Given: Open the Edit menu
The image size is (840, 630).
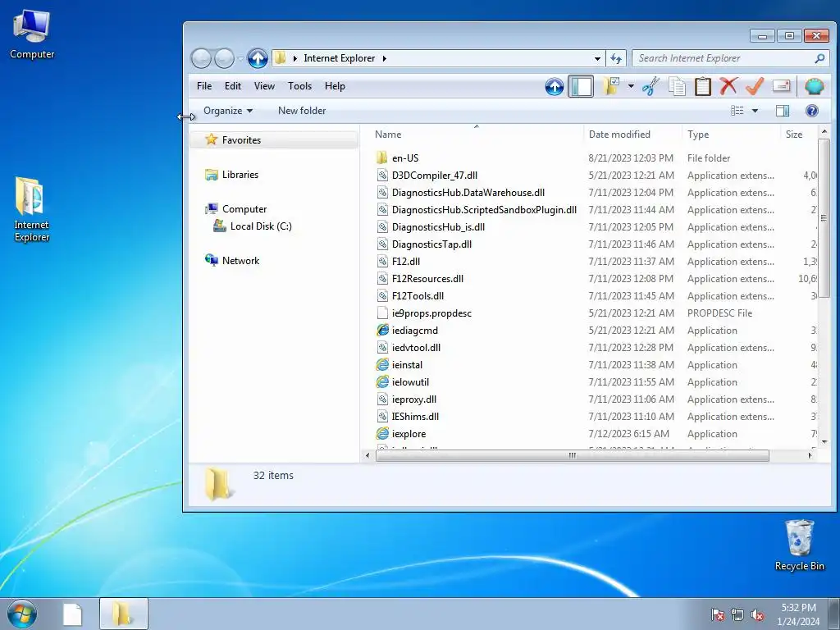Looking at the screenshot, I should click(x=232, y=86).
